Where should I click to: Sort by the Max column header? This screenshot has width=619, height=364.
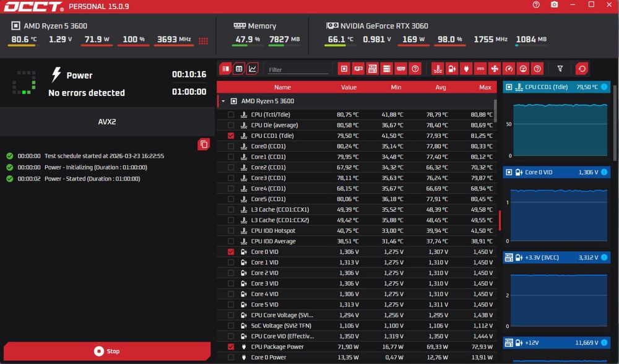(x=485, y=87)
